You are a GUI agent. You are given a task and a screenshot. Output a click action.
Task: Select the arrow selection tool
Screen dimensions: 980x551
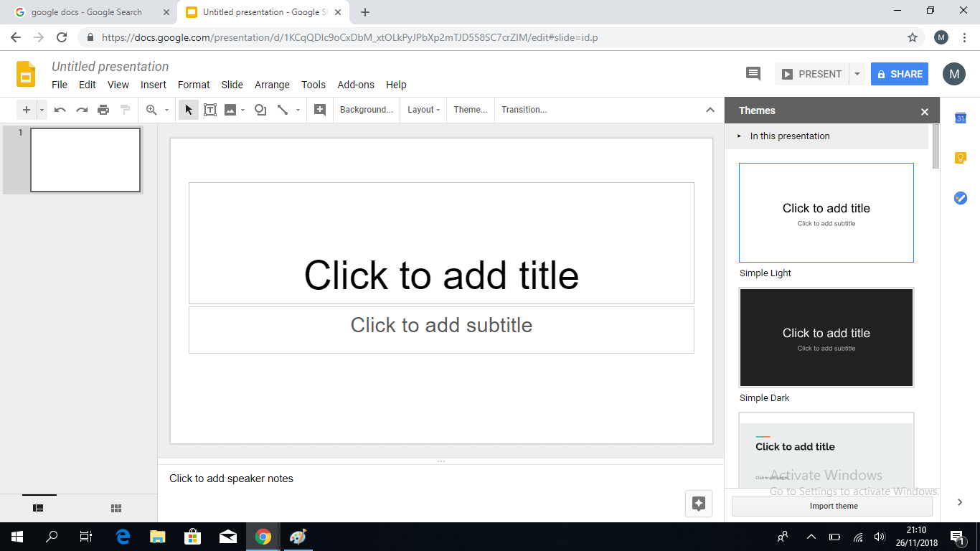click(x=188, y=110)
